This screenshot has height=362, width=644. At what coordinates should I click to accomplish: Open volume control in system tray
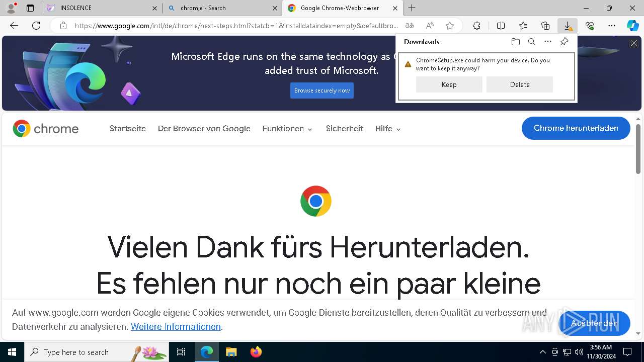579,352
